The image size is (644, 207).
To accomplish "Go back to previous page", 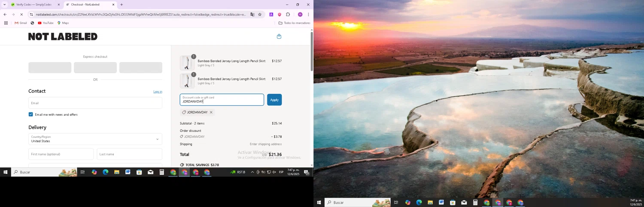I will [5, 15].
